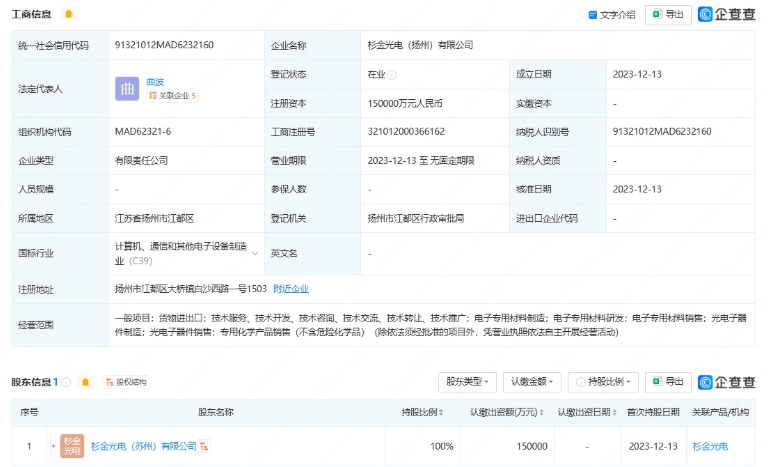The height and width of the screenshot is (467, 771).
Task: Select region text 江苏省扬州市江都区
Action: click(154, 218)
